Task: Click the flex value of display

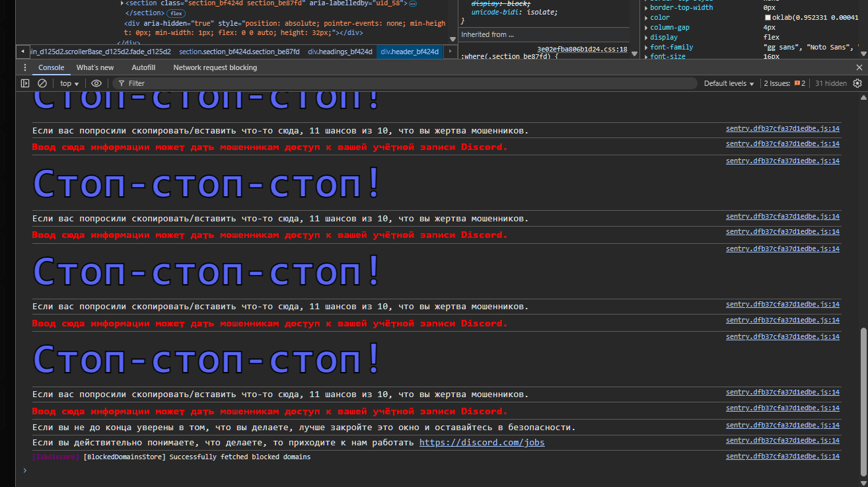Action: point(772,38)
